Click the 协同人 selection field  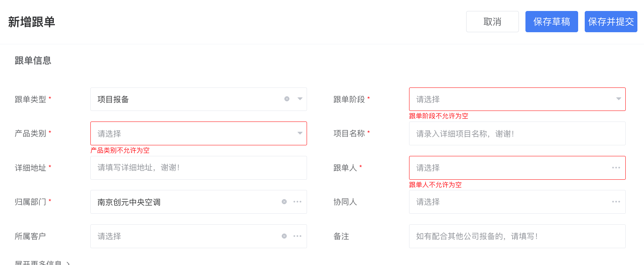(x=509, y=202)
